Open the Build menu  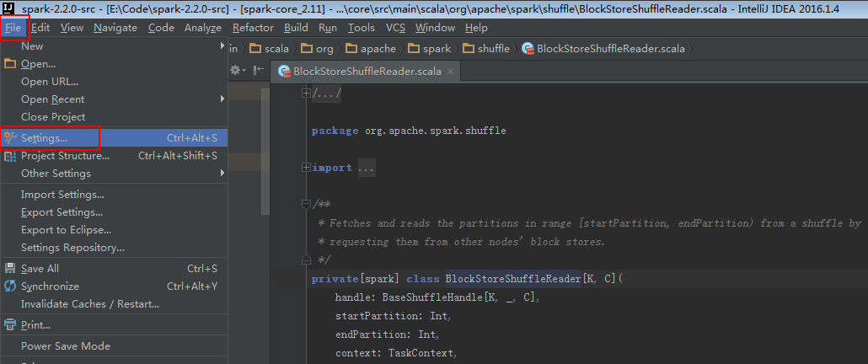296,28
